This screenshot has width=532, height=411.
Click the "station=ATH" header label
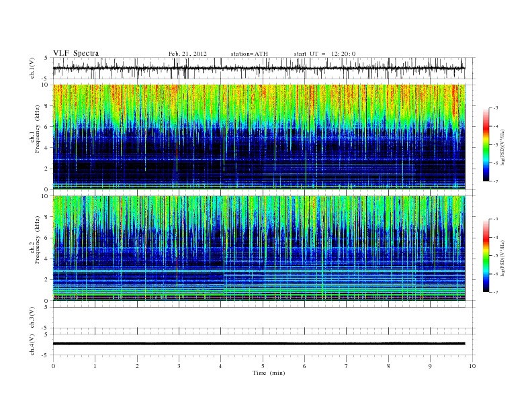(249, 54)
